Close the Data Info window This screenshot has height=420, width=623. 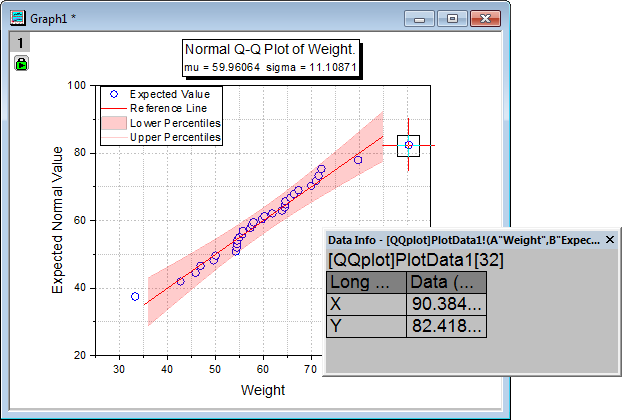[x=611, y=240]
